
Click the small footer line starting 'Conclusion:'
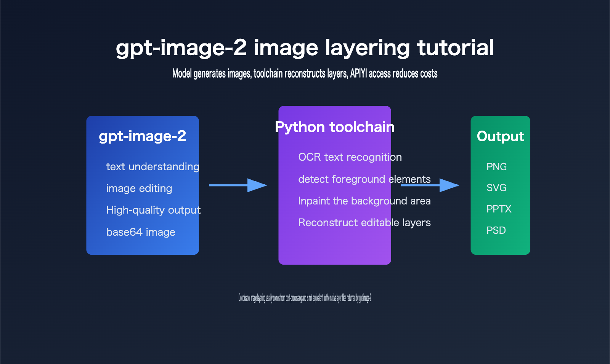[305, 298]
